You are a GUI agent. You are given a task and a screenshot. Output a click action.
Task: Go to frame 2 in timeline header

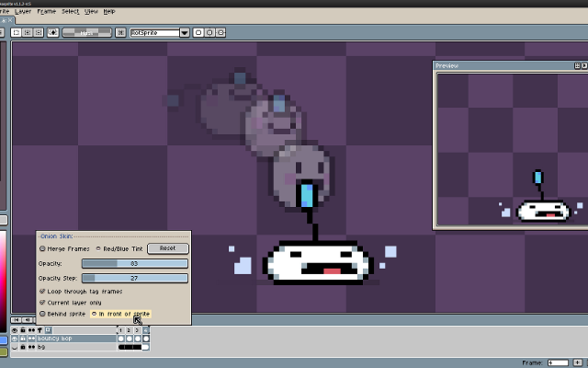click(129, 330)
